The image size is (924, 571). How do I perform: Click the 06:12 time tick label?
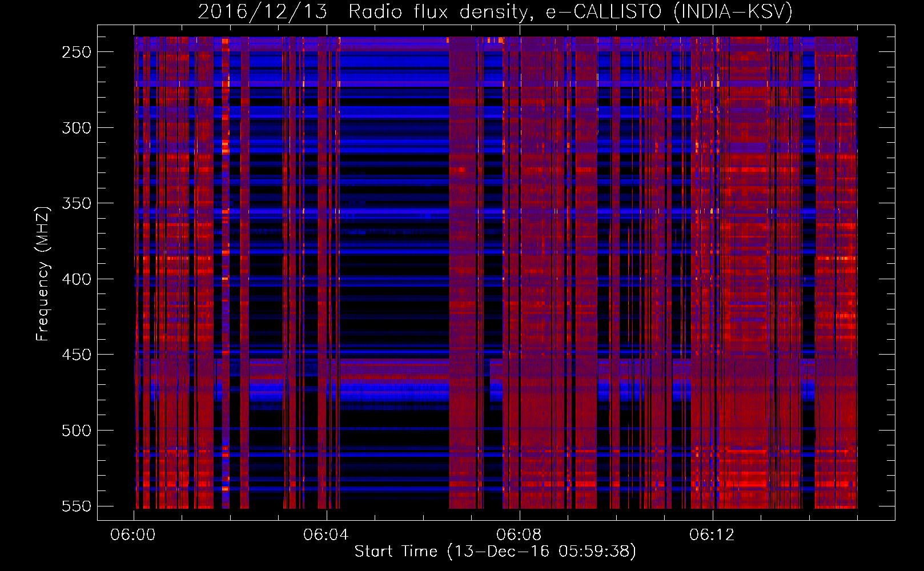pyautogui.click(x=712, y=535)
